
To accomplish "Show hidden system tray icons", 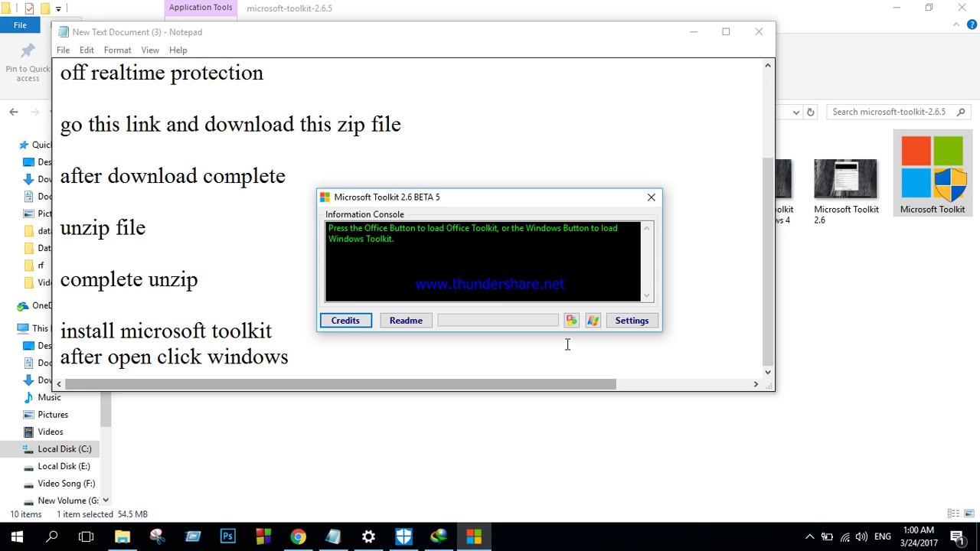I will coord(809,536).
